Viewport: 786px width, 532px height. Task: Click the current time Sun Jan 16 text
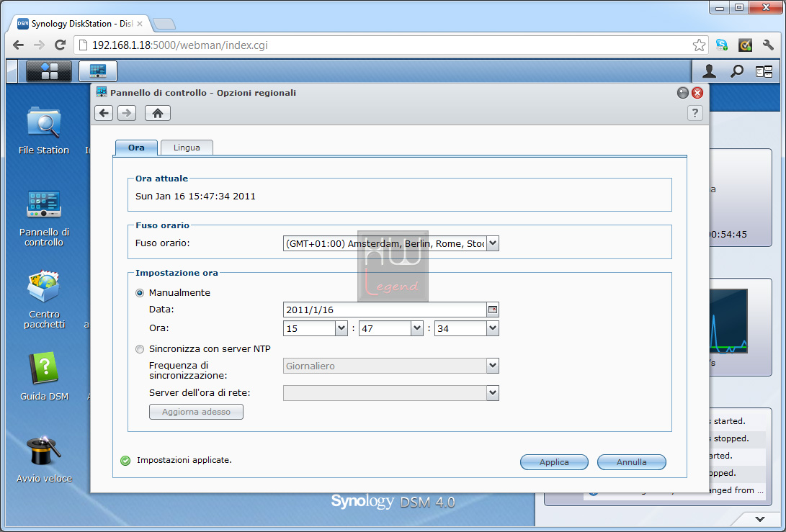click(x=195, y=197)
